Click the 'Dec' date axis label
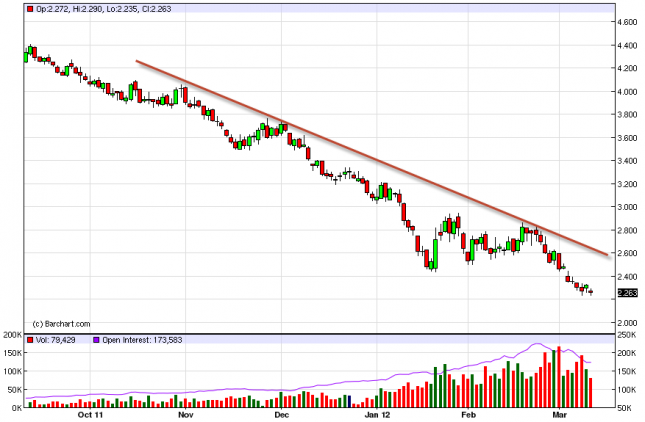Image resolution: width=645 pixels, height=422 pixels. pyautogui.click(x=281, y=415)
